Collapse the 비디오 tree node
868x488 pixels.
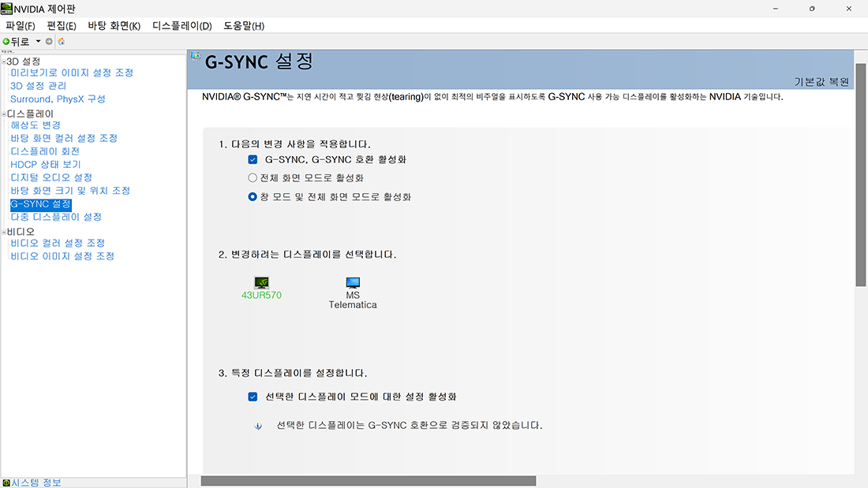tap(4, 232)
